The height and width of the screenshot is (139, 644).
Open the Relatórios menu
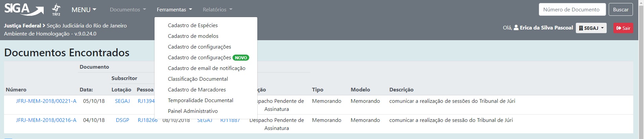click(x=217, y=10)
